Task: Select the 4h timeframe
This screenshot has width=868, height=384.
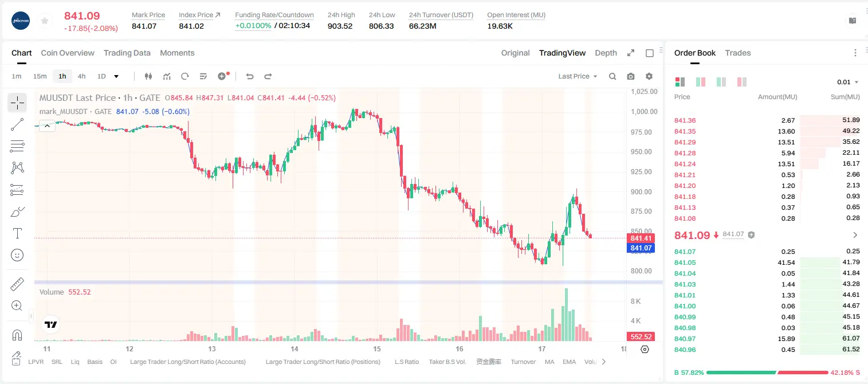Action: point(81,76)
